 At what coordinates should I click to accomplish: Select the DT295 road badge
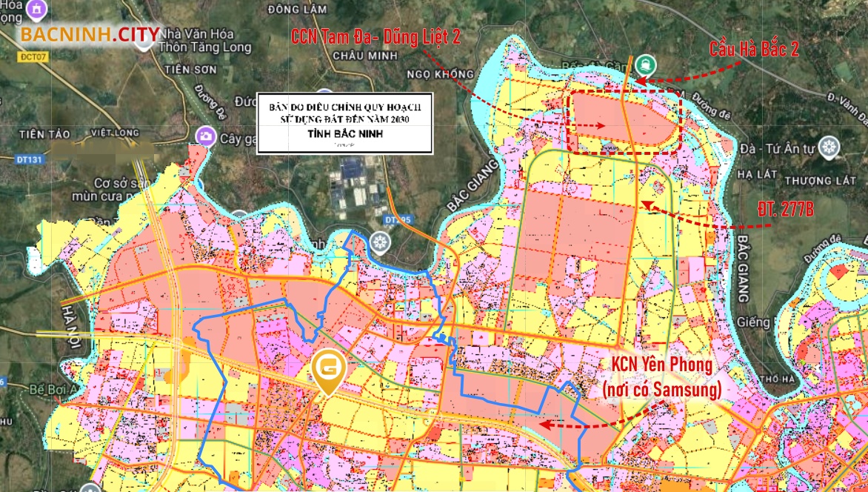tap(397, 220)
